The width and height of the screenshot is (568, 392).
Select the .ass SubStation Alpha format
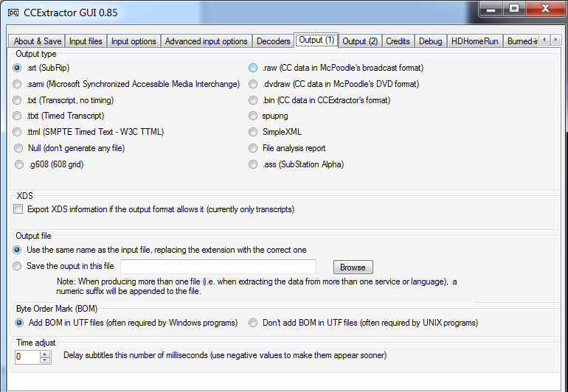coord(253,164)
